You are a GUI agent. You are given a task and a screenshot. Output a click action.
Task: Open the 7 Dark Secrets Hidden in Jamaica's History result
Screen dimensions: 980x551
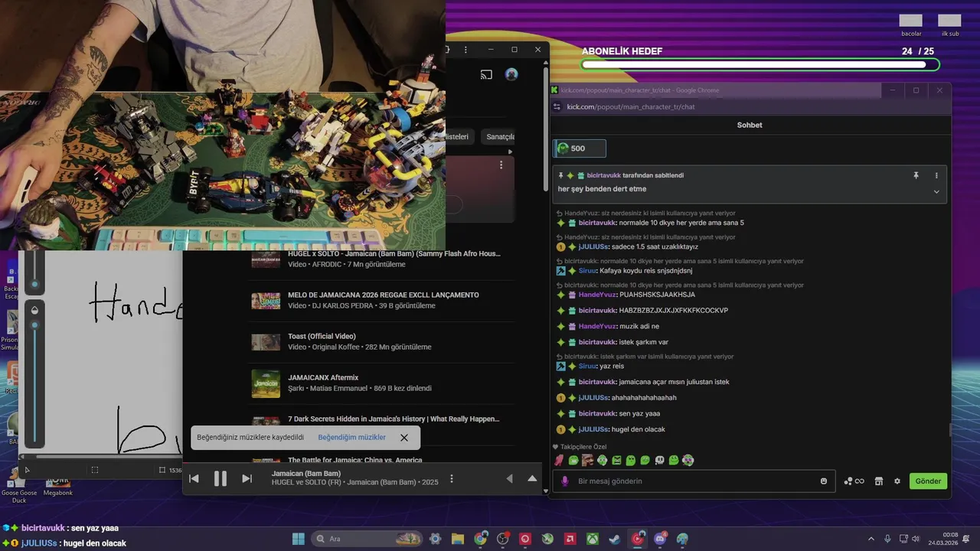394,419
